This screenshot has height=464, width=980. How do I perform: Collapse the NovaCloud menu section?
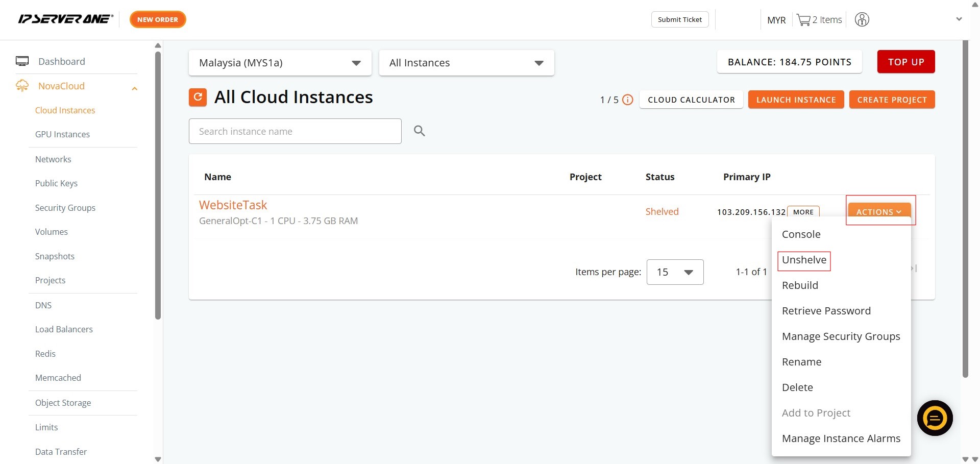click(x=135, y=89)
